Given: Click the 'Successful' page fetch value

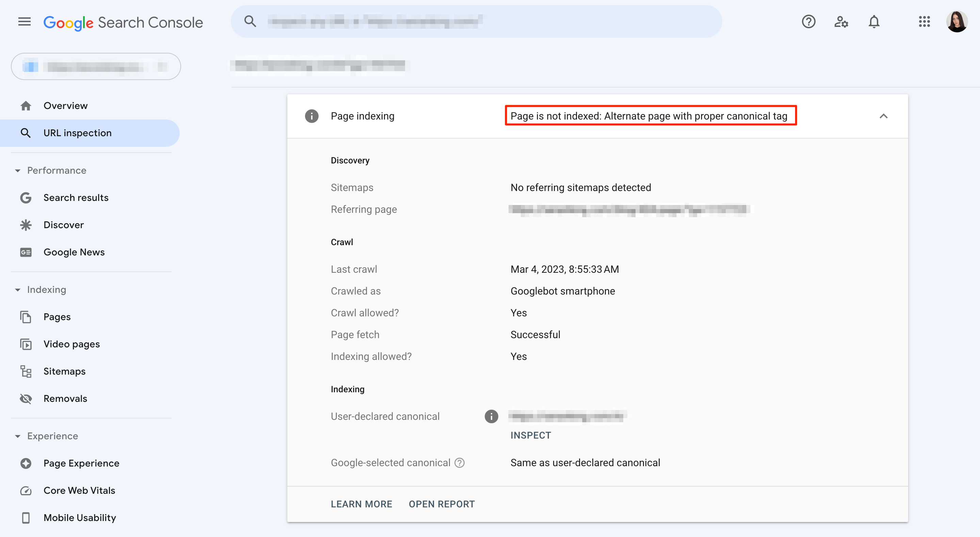Looking at the screenshot, I should pos(535,335).
